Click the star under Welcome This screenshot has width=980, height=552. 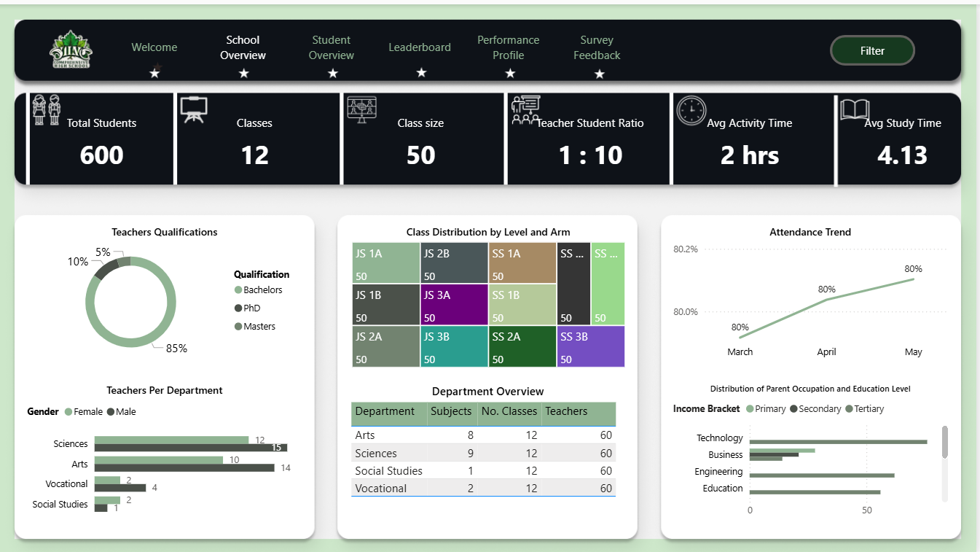(x=154, y=72)
